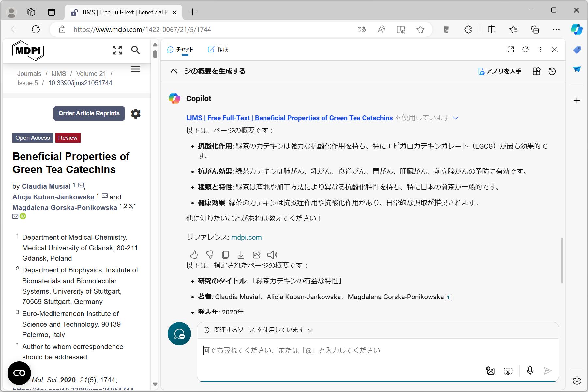Add an image to the message

pyautogui.click(x=490, y=371)
